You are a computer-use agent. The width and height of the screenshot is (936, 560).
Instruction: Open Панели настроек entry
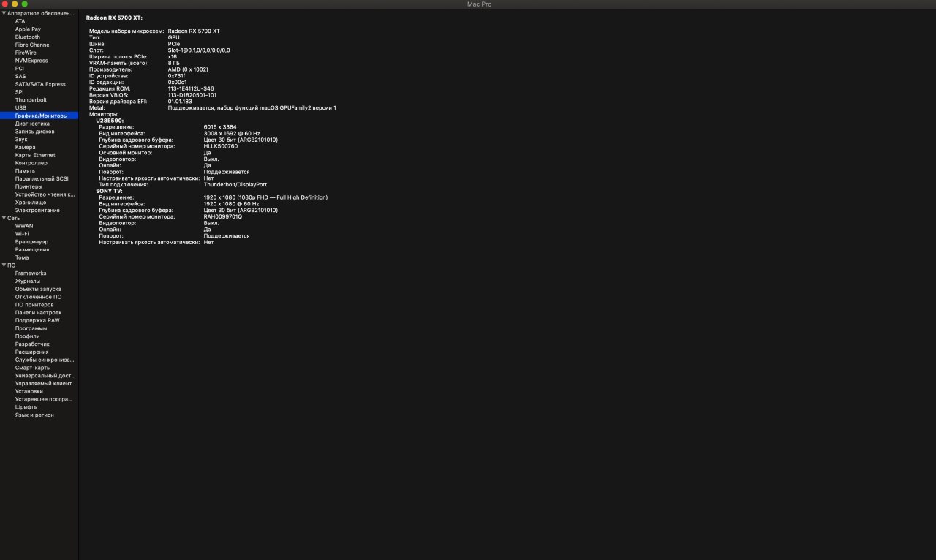click(38, 313)
